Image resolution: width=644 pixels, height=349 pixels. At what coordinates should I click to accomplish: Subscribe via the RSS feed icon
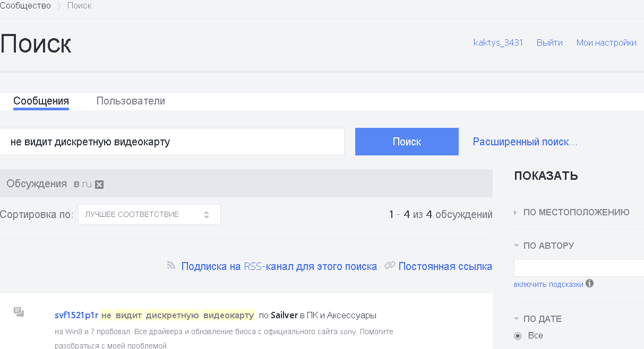click(171, 266)
